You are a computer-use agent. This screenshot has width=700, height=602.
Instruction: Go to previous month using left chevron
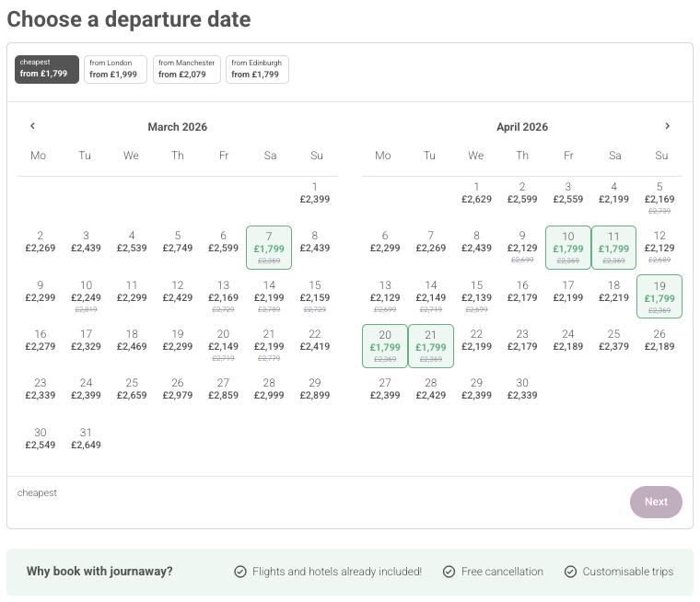pyautogui.click(x=32, y=126)
